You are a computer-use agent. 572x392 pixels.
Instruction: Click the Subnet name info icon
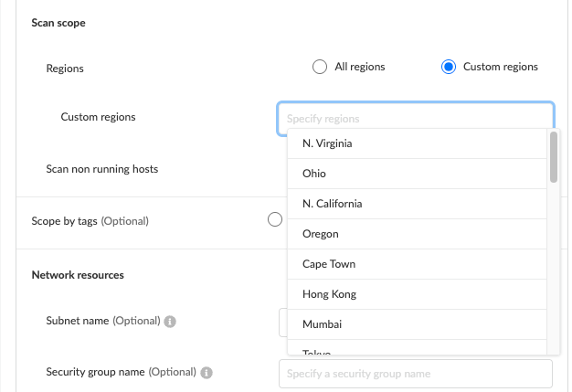pyautogui.click(x=171, y=322)
